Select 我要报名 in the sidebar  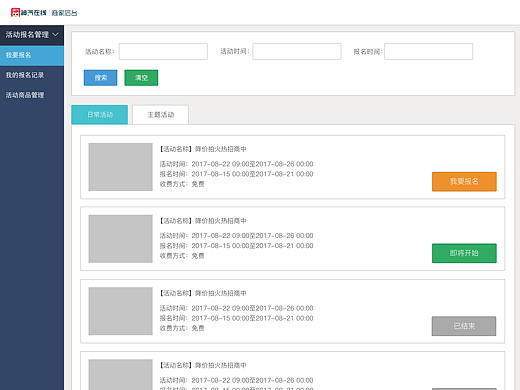[x=32, y=55]
